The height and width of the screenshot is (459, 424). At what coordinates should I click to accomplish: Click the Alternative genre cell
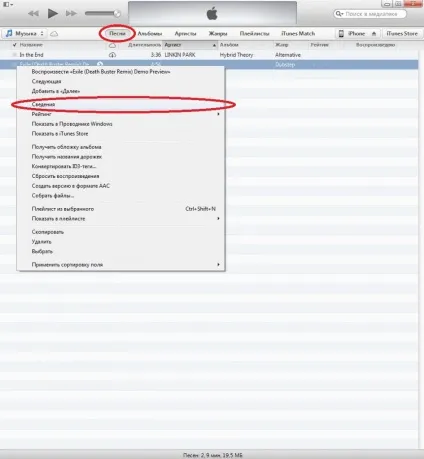coord(288,55)
